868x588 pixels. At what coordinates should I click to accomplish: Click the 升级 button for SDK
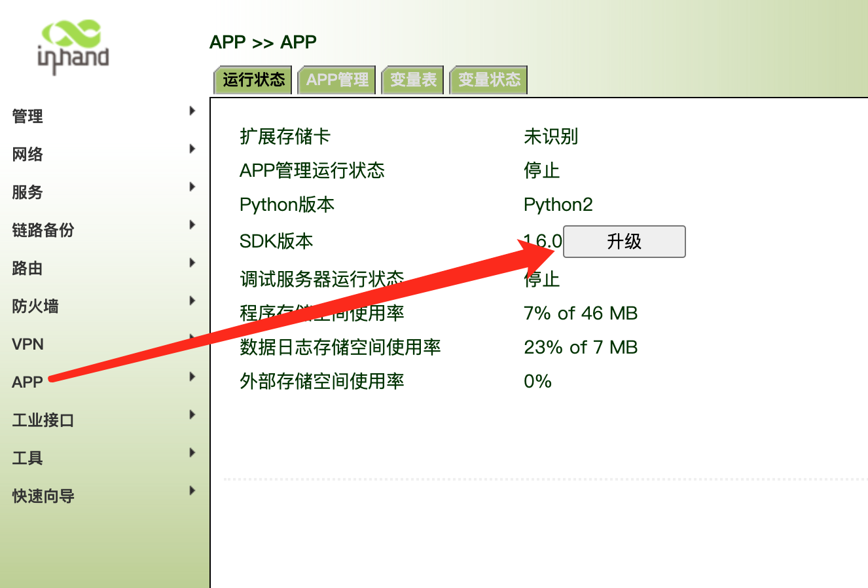pos(624,242)
